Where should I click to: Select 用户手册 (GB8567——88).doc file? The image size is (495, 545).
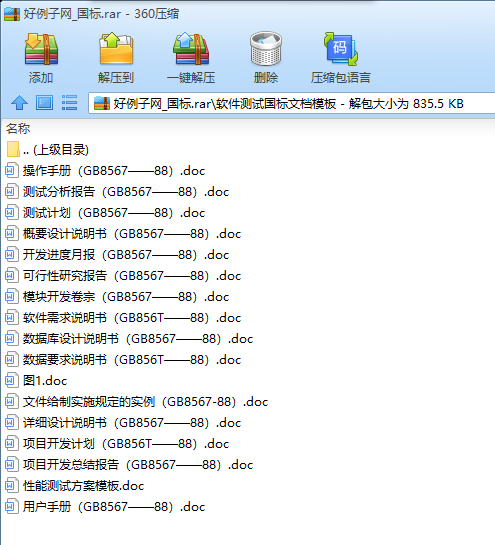(x=105, y=507)
